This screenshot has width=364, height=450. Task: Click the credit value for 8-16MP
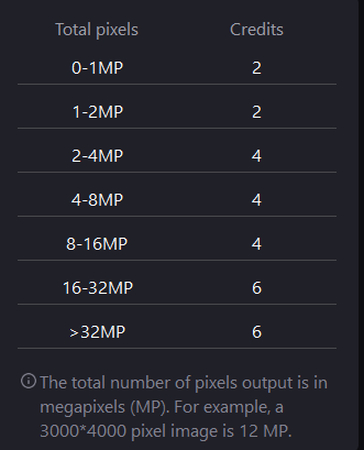coord(257,244)
